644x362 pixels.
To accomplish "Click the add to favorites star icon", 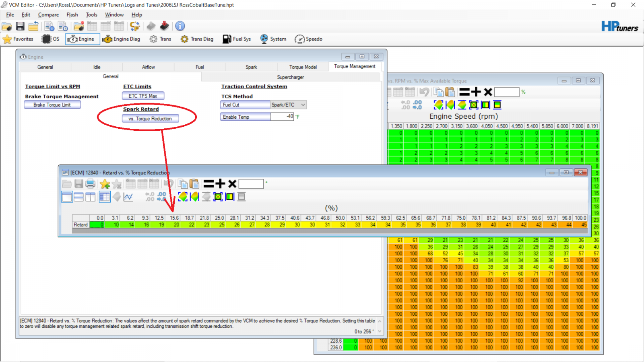I will [x=105, y=184].
